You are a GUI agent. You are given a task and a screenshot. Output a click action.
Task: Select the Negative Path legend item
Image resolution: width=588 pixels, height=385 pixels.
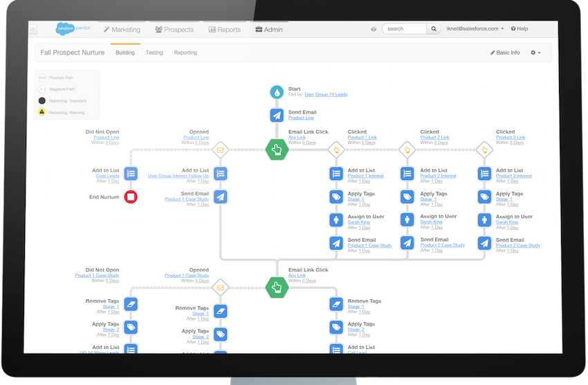click(x=57, y=89)
